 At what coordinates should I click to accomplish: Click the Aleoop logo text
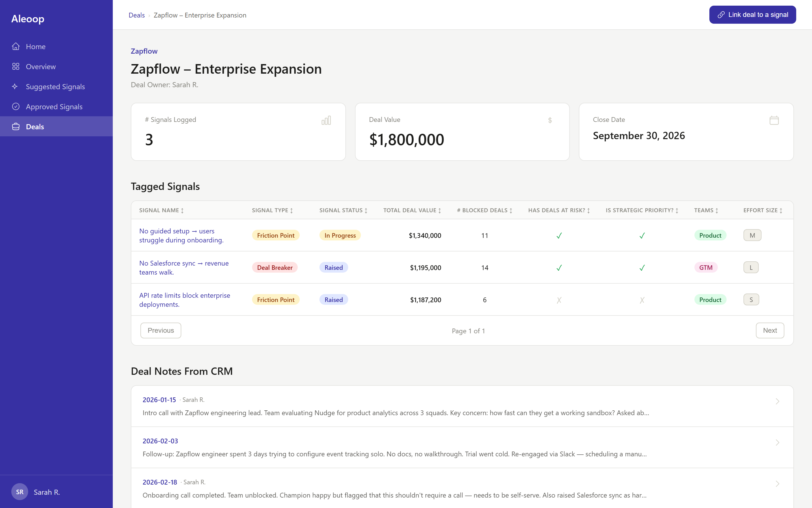point(28,19)
